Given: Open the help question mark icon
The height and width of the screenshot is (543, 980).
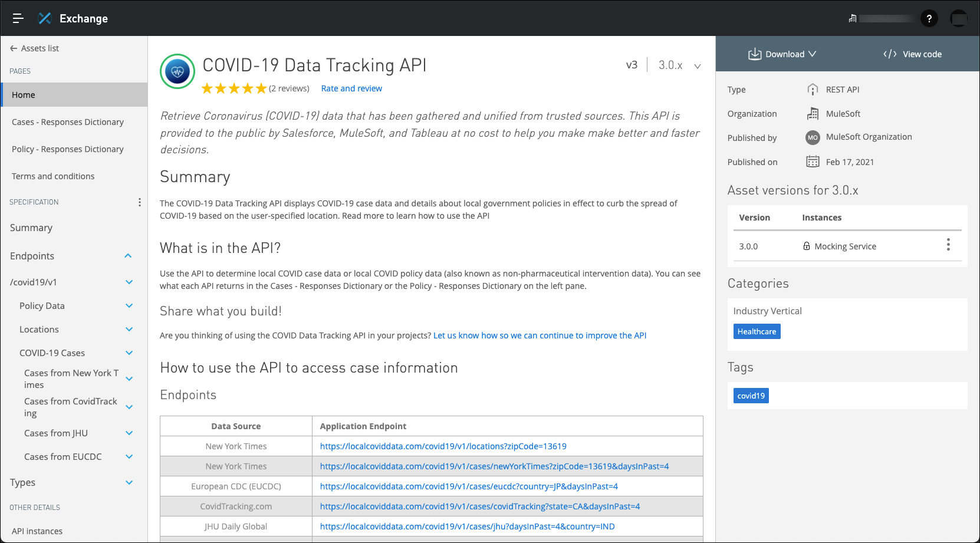Looking at the screenshot, I should pos(929,19).
